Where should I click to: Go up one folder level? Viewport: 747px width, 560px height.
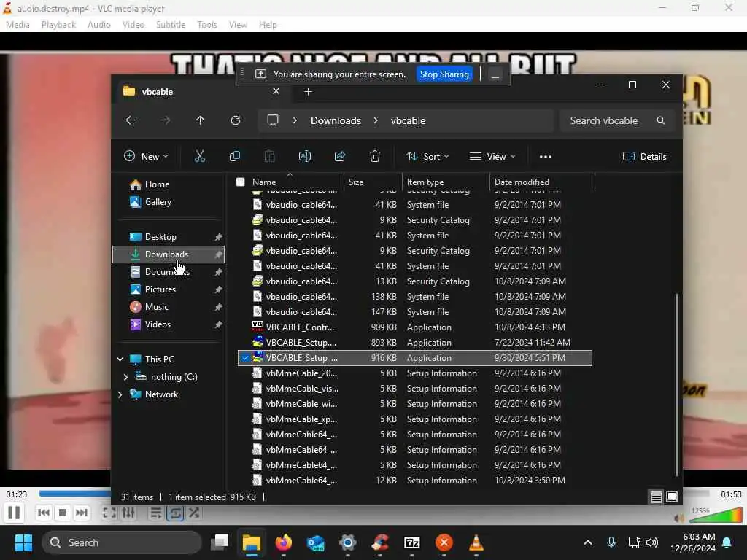click(x=200, y=120)
